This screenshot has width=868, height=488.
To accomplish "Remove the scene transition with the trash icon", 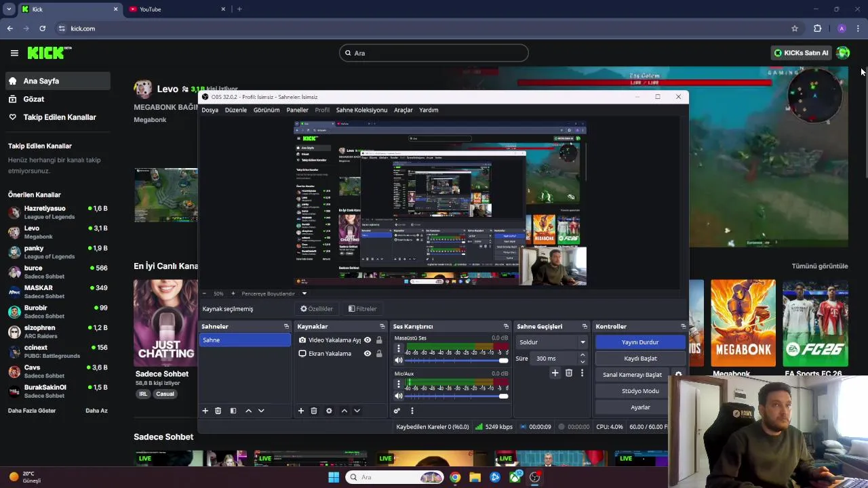I will [568, 373].
